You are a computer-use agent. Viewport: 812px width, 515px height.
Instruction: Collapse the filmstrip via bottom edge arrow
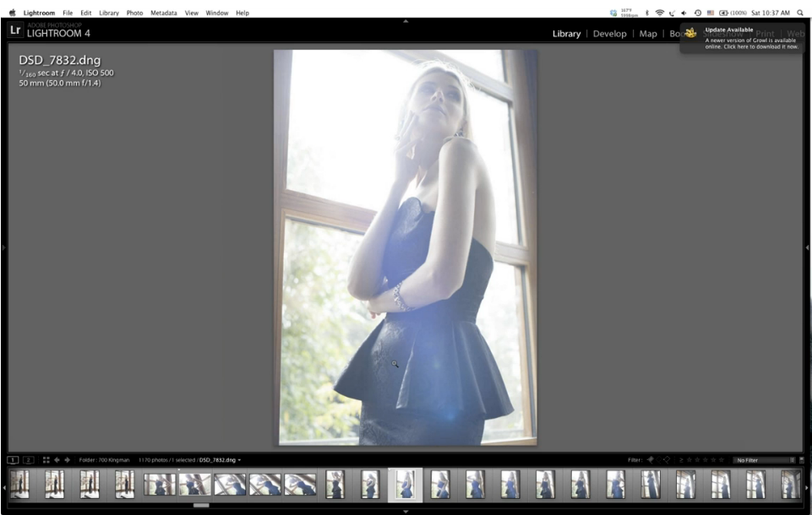tap(406, 512)
